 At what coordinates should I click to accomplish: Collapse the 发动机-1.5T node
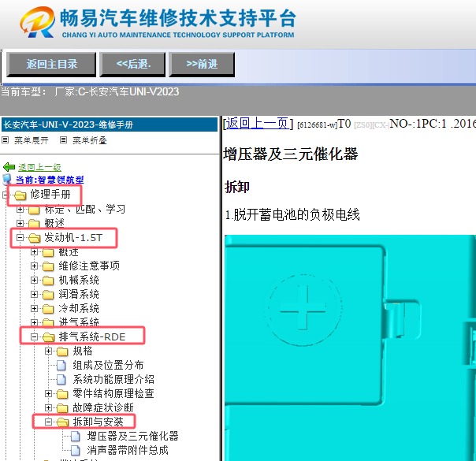point(20,237)
